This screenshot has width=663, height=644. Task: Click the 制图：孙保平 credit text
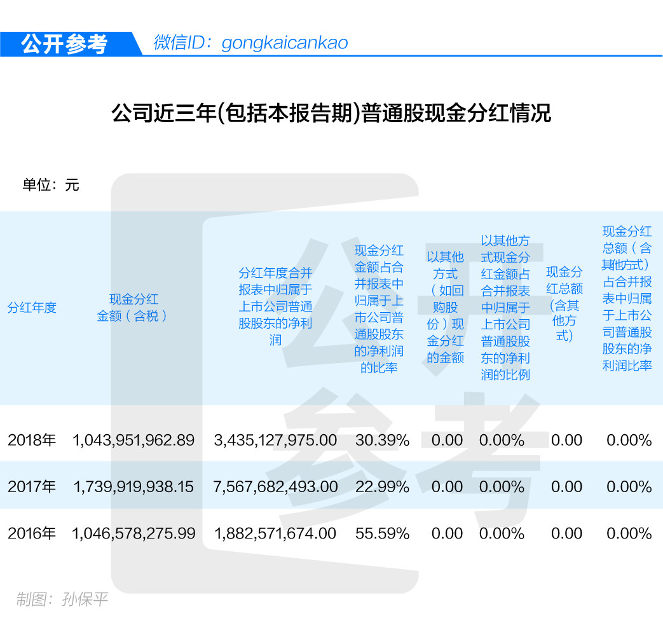coord(62,599)
